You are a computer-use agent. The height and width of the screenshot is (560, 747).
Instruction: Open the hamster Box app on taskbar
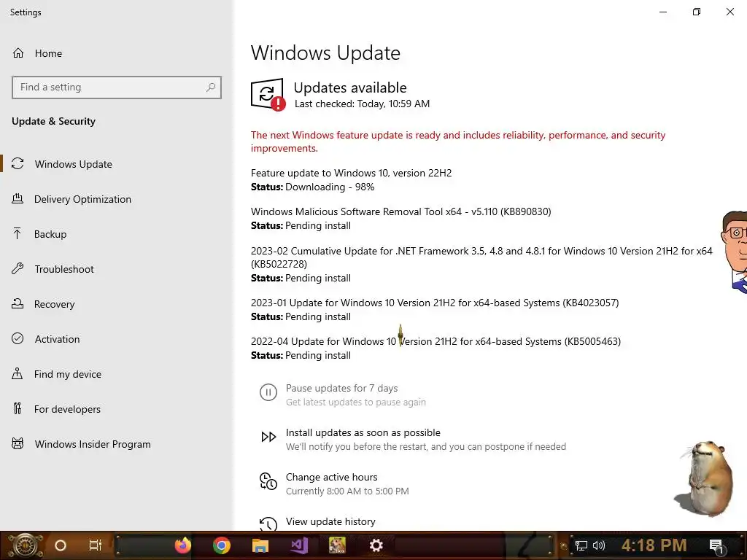pos(337,545)
